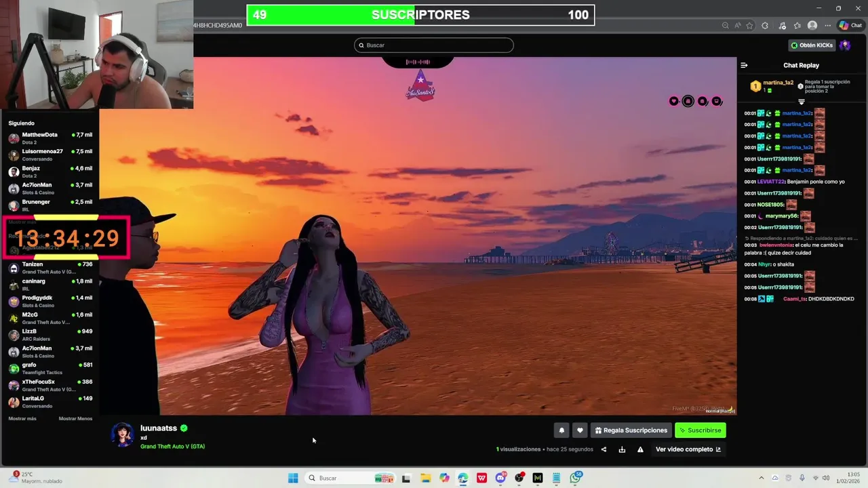Screen dimensions: 868x488
Task: Open File Explorer from the taskbar
Action: (x=425, y=478)
